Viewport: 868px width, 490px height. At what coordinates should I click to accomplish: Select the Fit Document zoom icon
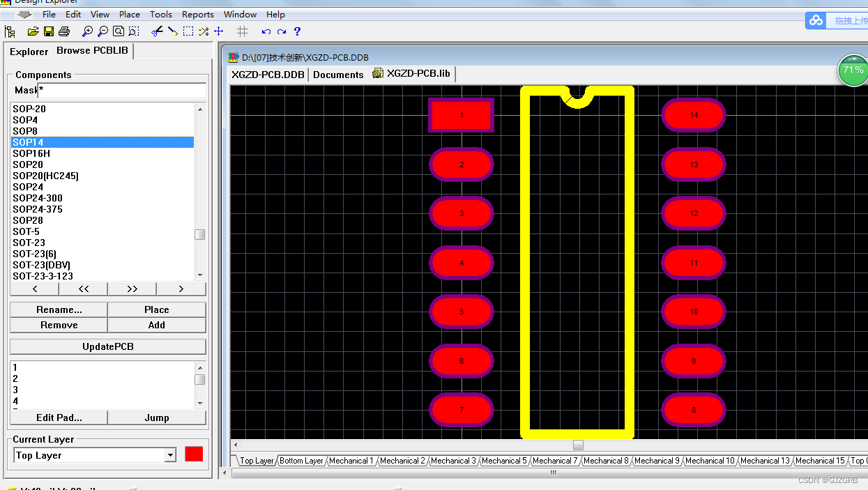[x=119, y=31]
